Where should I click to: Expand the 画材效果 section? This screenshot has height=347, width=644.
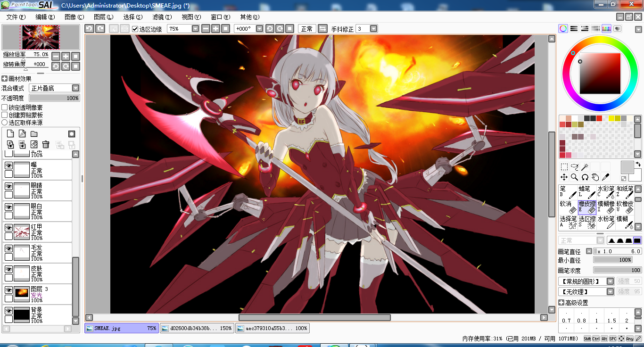coord(4,79)
